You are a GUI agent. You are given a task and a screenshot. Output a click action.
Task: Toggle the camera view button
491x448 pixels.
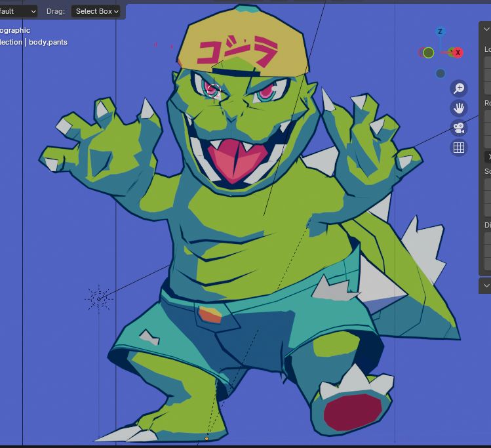click(459, 128)
